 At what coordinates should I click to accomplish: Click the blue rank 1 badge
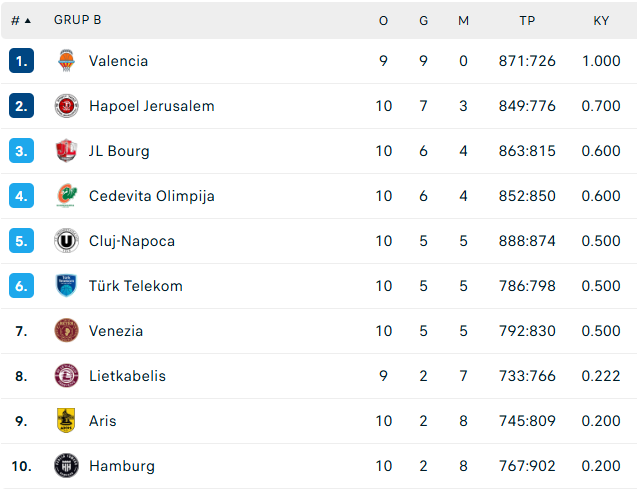coord(21,61)
